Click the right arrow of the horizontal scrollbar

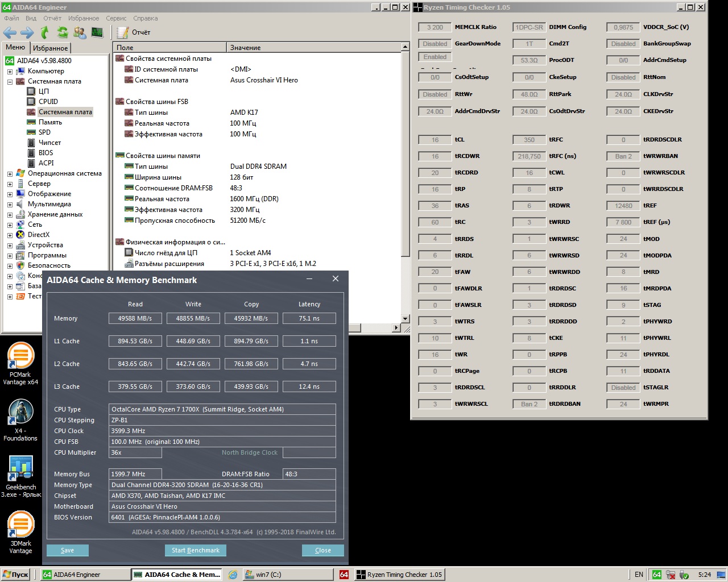[x=396, y=327]
